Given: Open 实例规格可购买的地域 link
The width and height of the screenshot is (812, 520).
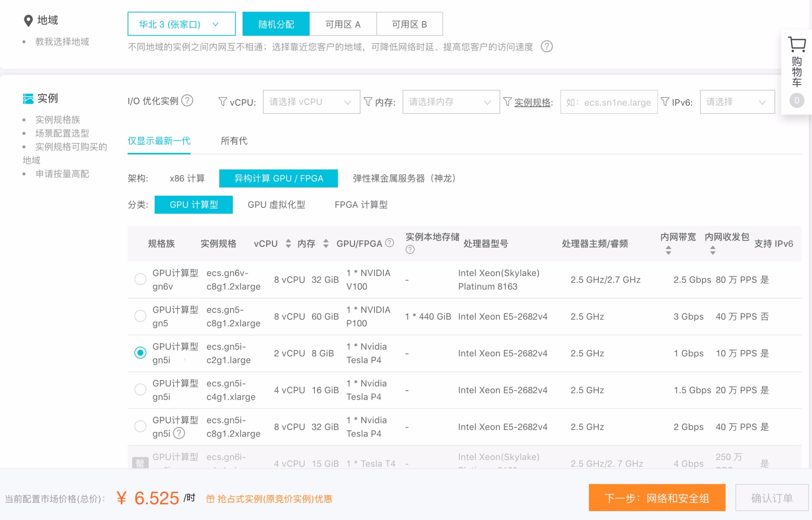Looking at the screenshot, I should point(65,153).
